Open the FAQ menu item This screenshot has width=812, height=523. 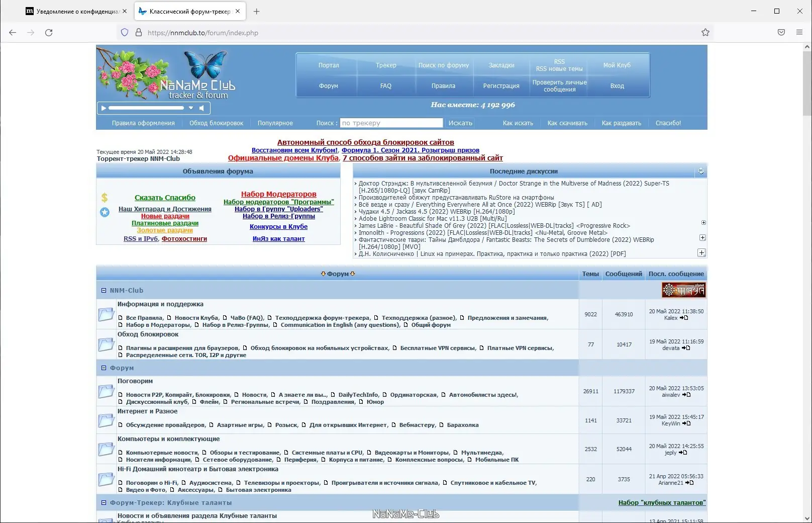385,86
